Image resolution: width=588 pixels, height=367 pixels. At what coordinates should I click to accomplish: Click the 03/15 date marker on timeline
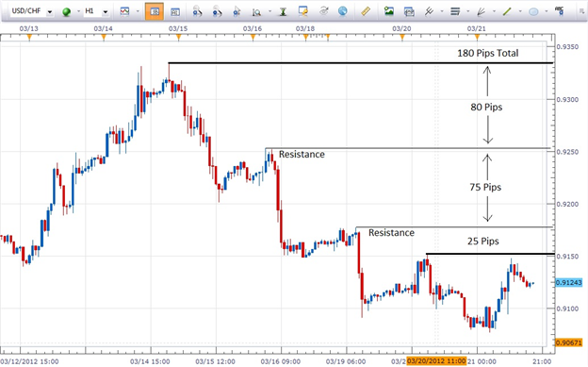point(178,28)
